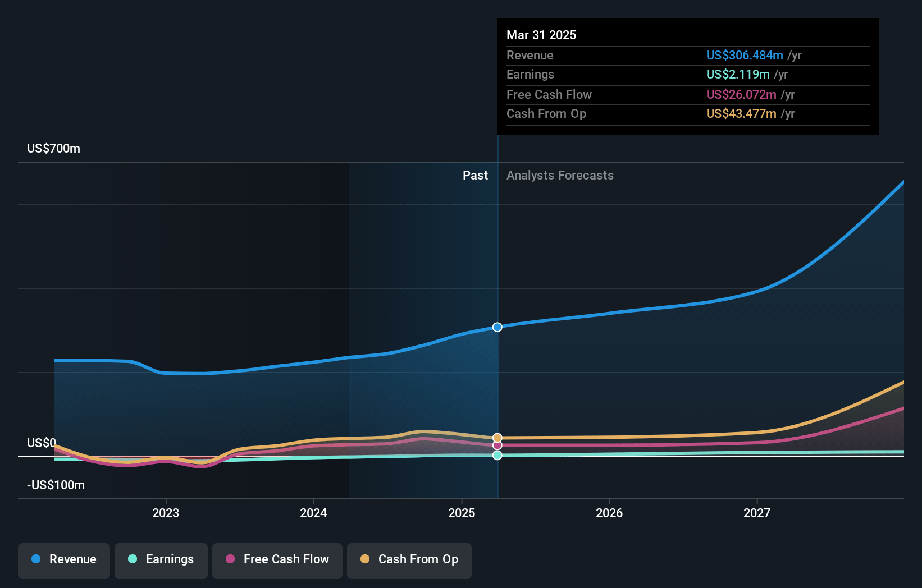Click the US$0 axis label
922x588 pixels.
pyautogui.click(x=42, y=443)
